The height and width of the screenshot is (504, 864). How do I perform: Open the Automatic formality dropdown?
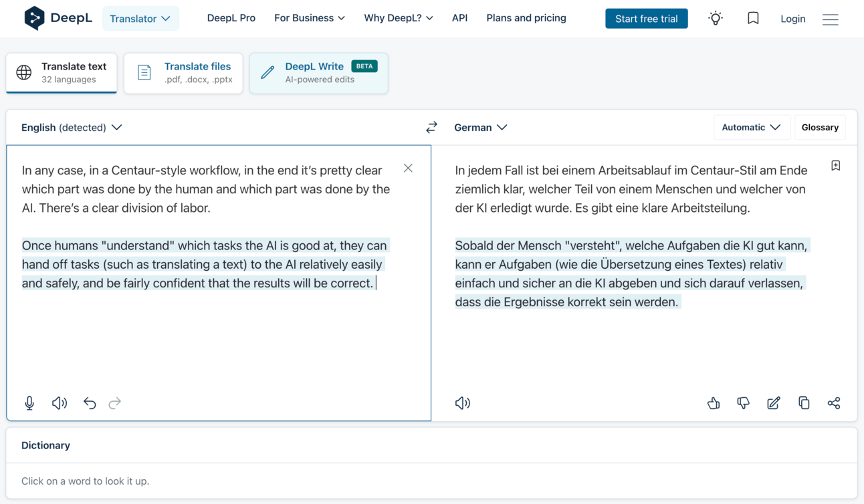(751, 127)
